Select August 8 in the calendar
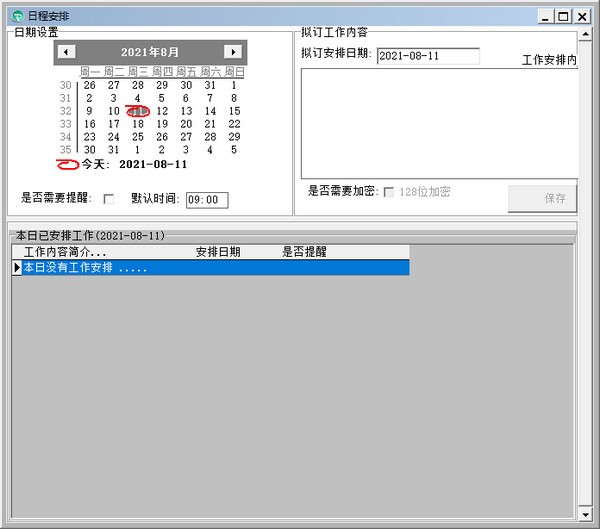This screenshot has width=600, height=529. click(234, 98)
